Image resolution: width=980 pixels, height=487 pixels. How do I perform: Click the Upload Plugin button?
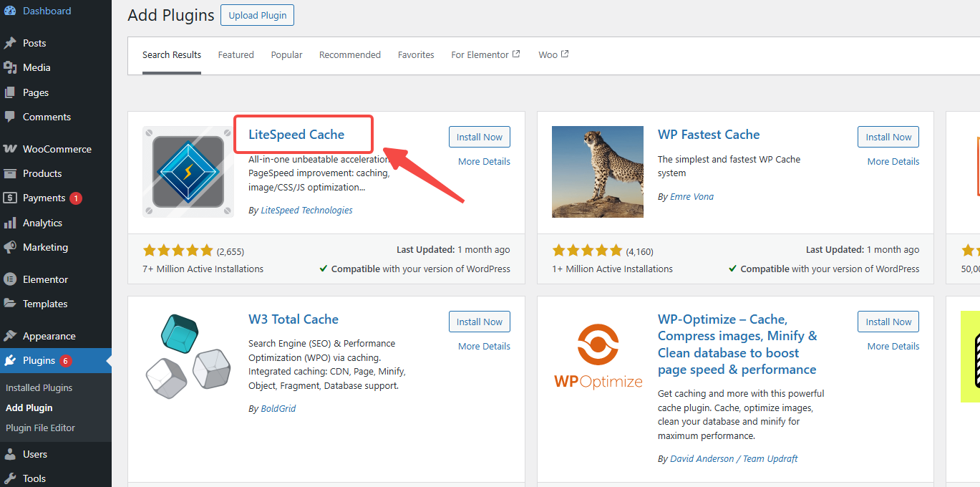[257, 15]
